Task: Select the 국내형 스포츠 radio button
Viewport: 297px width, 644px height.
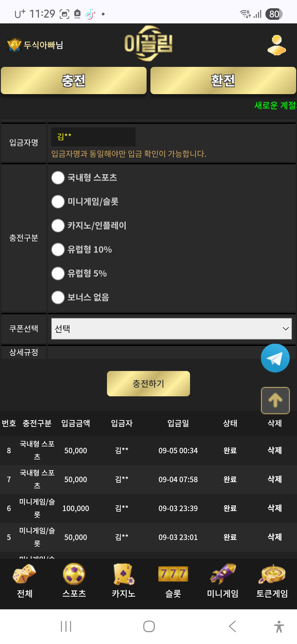Action: tap(58, 178)
